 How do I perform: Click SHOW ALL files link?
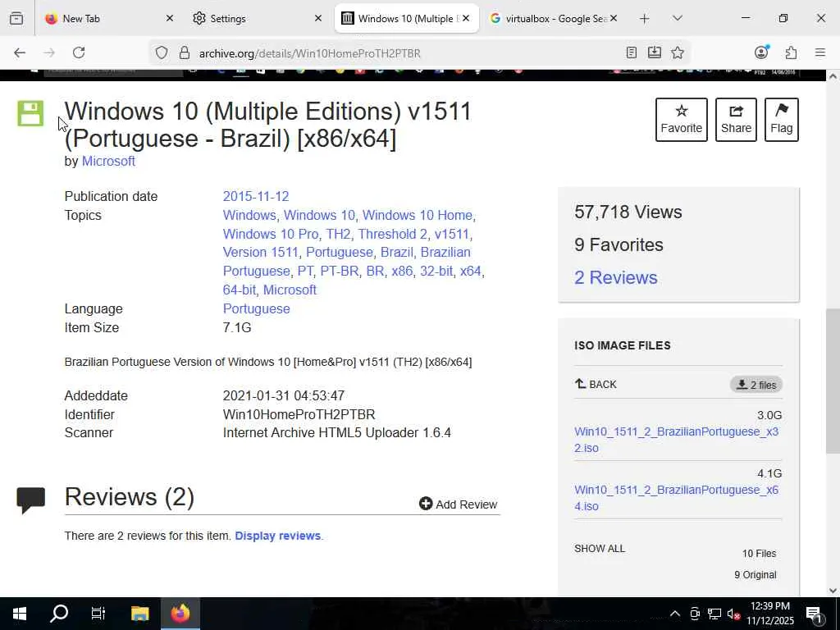(600, 549)
